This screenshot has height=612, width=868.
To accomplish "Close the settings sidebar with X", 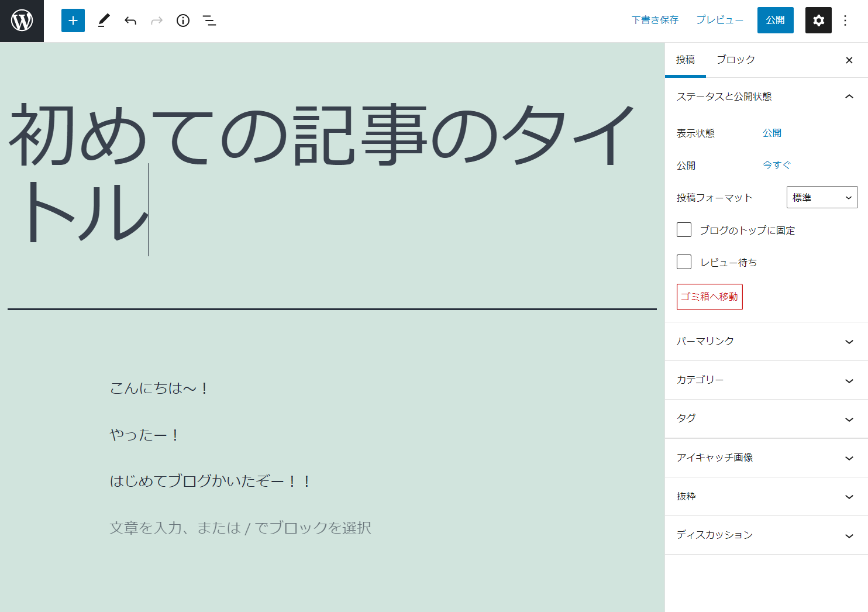I will tap(849, 60).
